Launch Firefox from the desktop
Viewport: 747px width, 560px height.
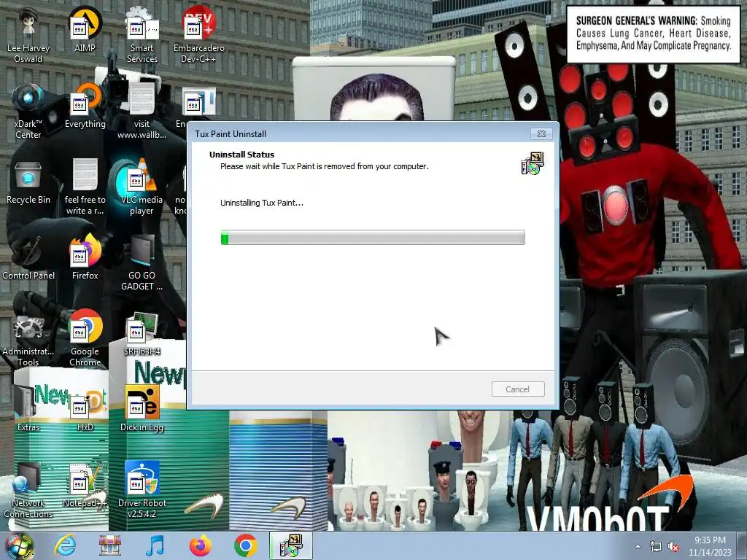point(85,257)
